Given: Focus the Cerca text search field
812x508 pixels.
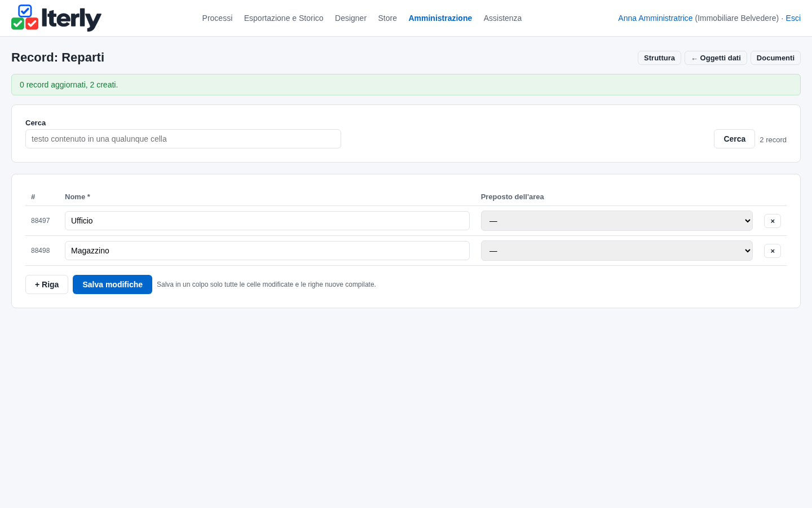Looking at the screenshot, I should 183,139.
